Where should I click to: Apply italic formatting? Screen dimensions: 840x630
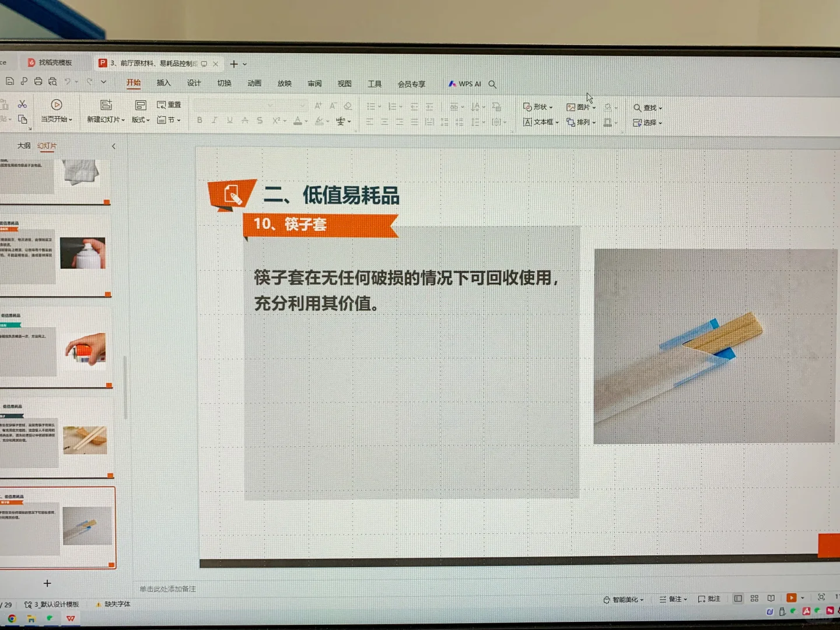[215, 120]
